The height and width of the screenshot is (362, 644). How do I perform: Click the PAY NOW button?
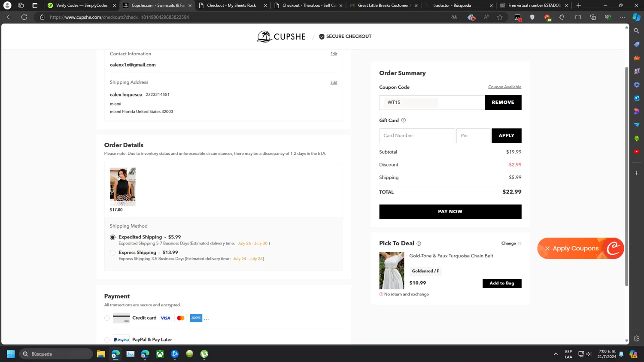tap(450, 212)
